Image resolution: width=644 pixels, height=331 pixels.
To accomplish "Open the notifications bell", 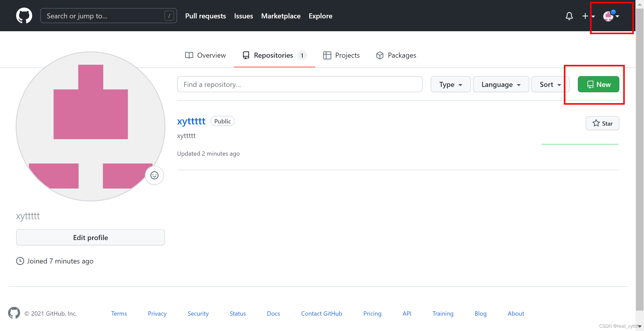I will coord(569,16).
